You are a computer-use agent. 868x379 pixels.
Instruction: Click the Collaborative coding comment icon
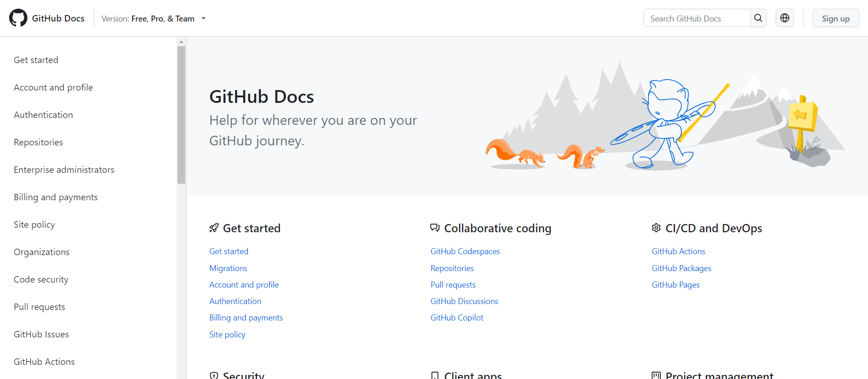click(435, 228)
